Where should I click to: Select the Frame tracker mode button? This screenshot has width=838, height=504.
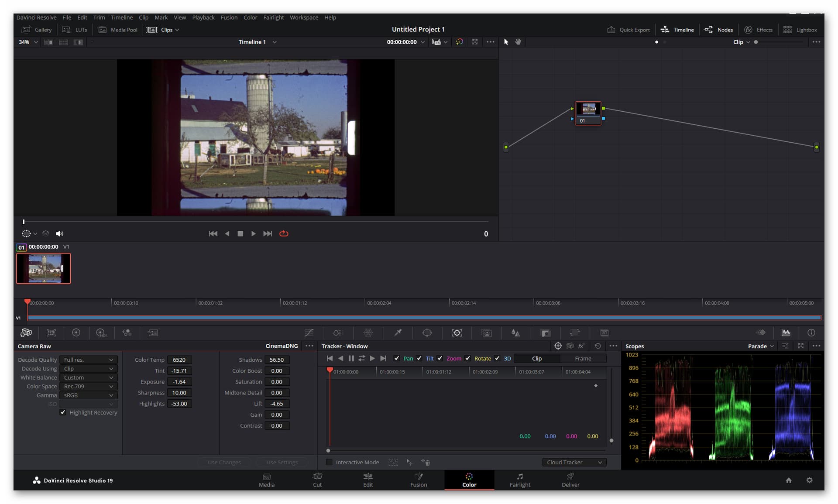click(x=583, y=358)
